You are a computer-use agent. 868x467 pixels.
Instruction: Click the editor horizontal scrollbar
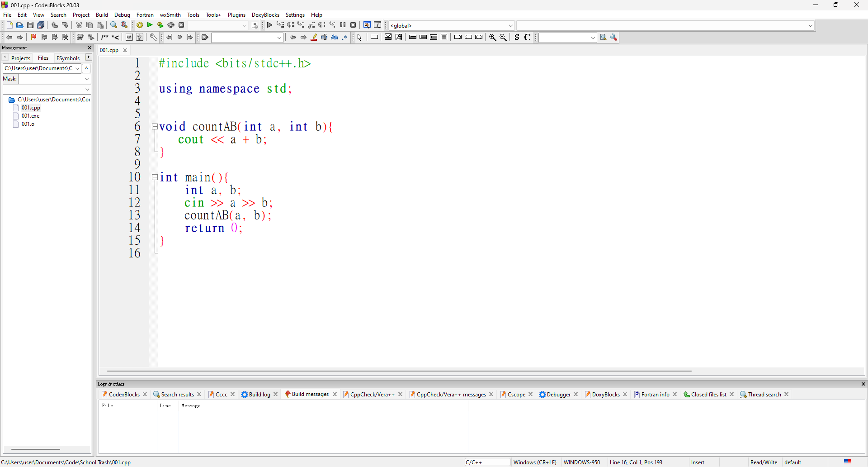tap(399, 371)
